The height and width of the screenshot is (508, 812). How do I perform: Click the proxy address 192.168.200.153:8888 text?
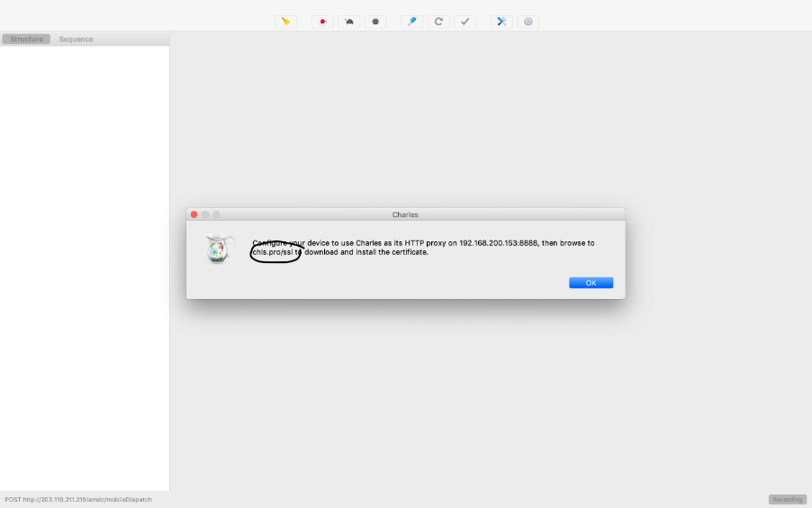click(x=498, y=243)
